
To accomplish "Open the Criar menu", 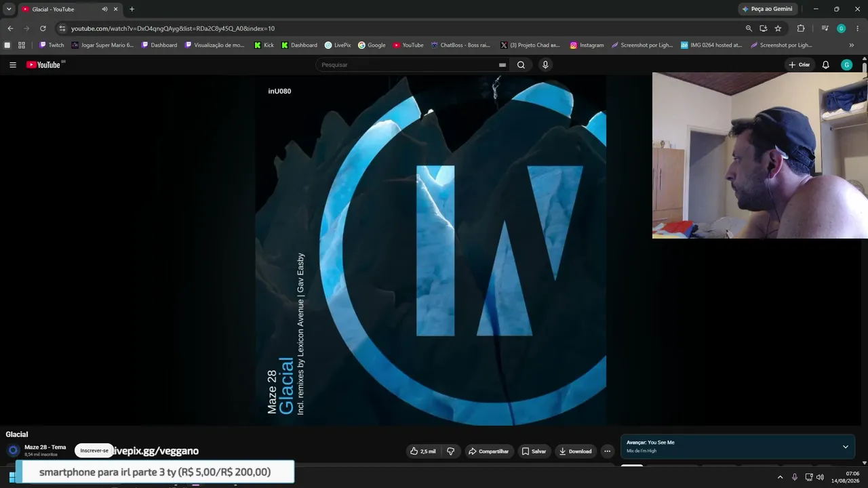I will click(800, 65).
